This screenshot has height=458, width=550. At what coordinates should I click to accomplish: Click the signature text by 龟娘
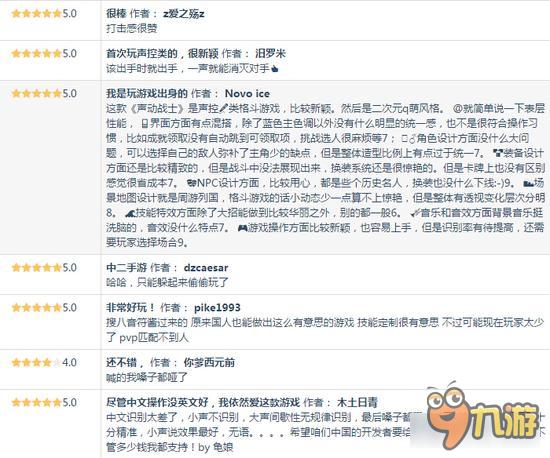tap(216, 447)
